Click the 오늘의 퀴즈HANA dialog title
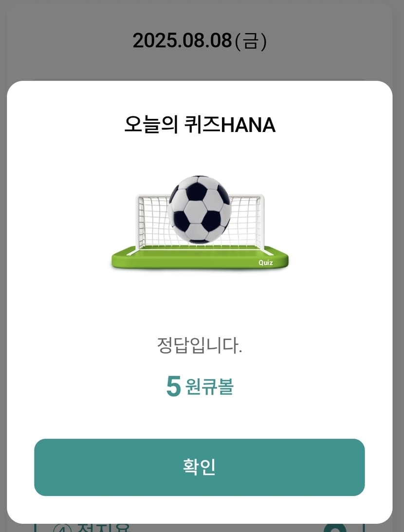The height and width of the screenshot is (532, 404). [200, 125]
